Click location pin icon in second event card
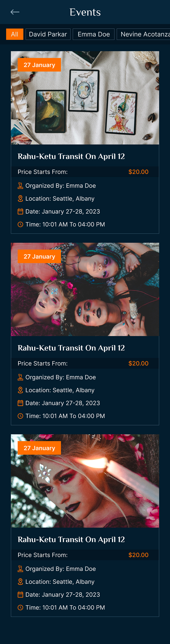Image resolution: width=170 pixels, height=644 pixels. pos(20,390)
